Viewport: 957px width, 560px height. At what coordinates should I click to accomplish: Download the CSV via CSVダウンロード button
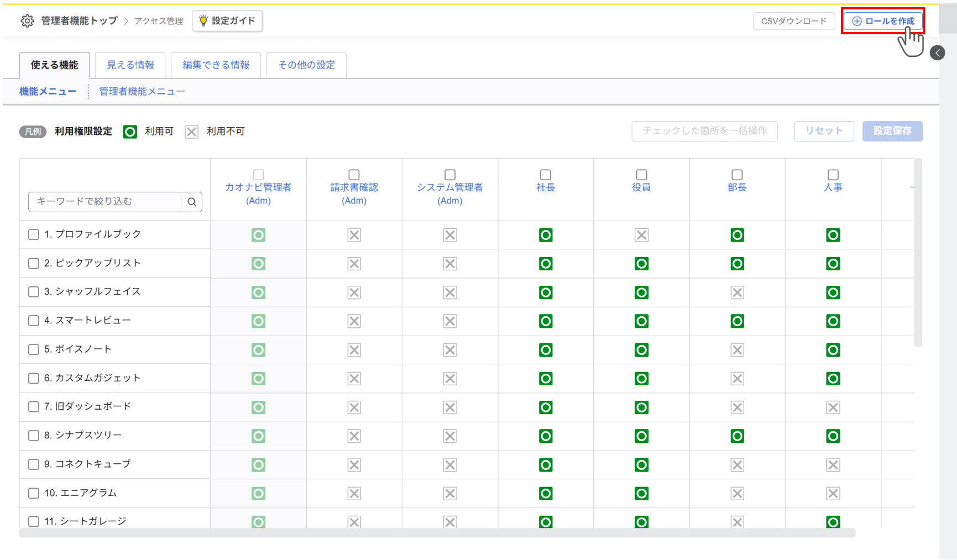(x=793, y=21)
